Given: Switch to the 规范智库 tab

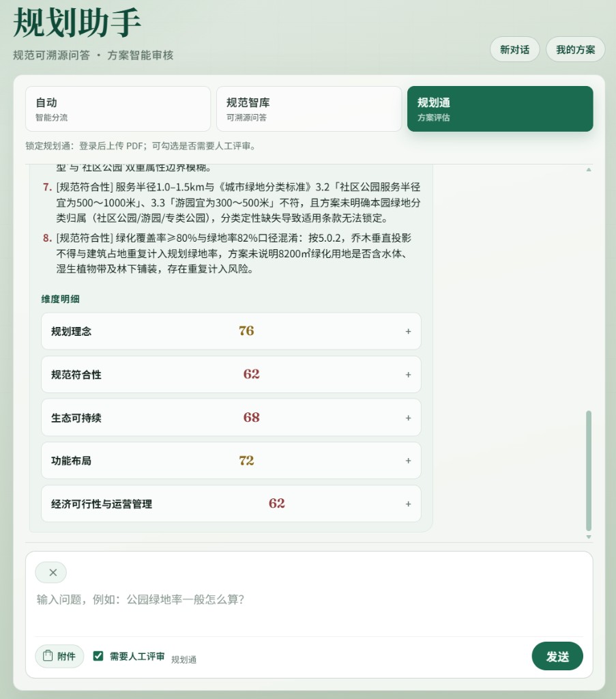Looking at the screenshot, I should click(309, 109).
